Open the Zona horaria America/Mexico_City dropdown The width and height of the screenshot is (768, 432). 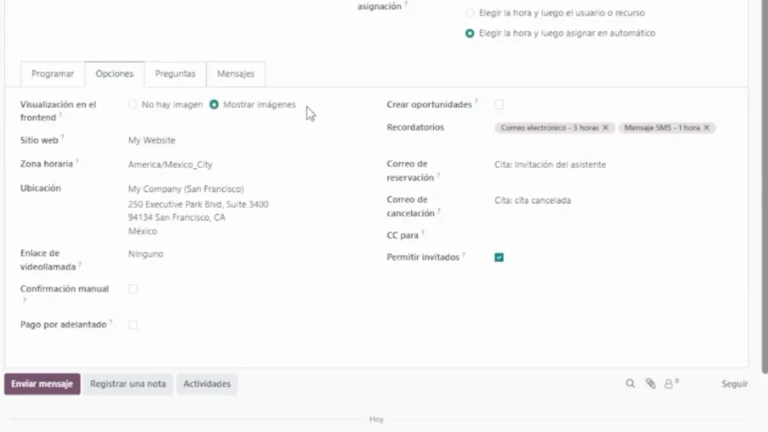200,164
